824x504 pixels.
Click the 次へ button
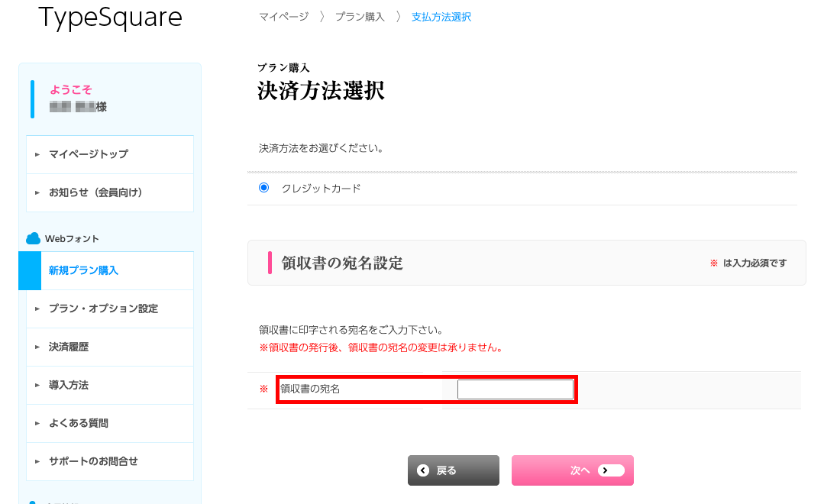click(572, 470)
